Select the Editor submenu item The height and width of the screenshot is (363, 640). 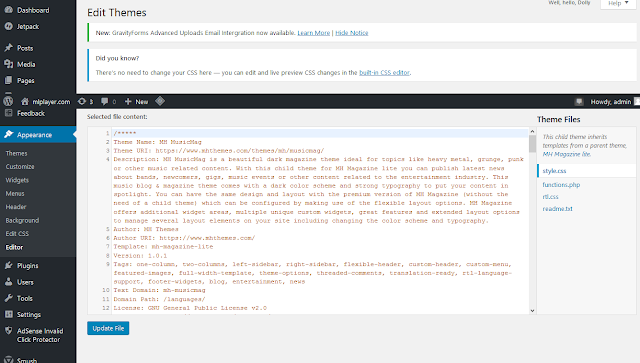[x=14, y=247]
